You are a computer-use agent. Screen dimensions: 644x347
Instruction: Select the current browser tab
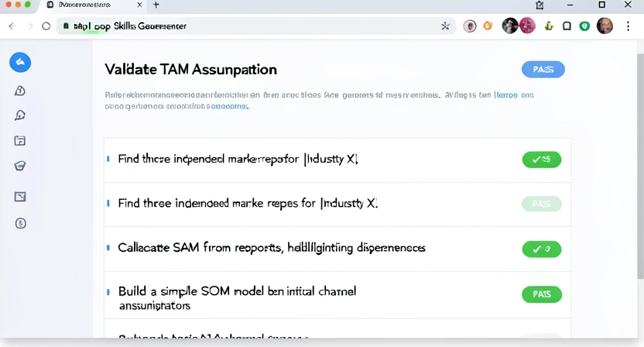point(93,5)
